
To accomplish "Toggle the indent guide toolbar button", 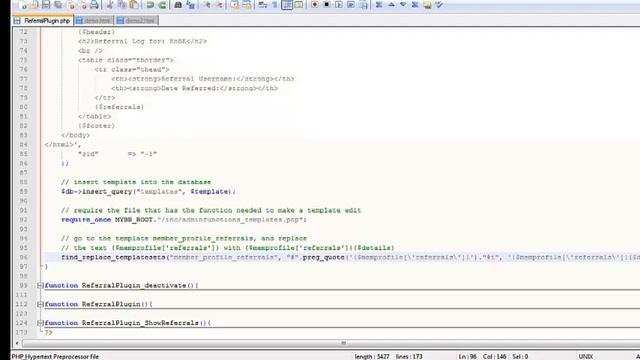I will click(x=287, y=5).
